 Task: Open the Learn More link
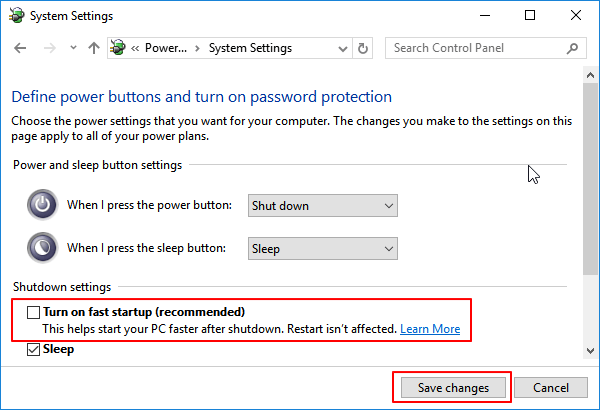pyautogui.click(x=430, y=329)
